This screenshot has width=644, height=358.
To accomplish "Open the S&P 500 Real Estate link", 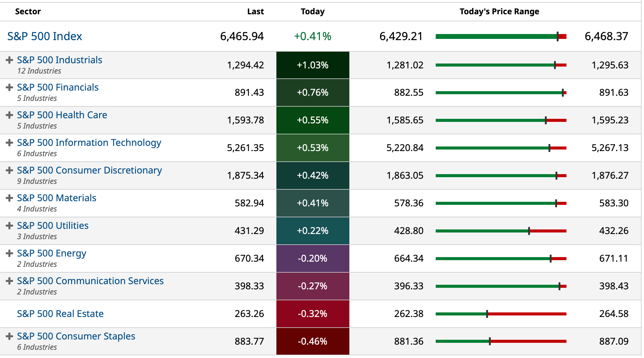I will point(60,314).
